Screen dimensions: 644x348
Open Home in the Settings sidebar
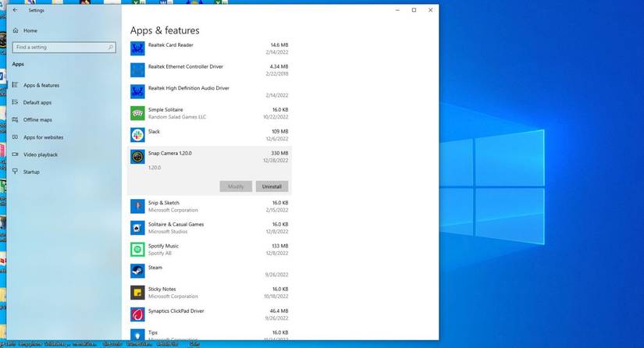pos(30,30)
